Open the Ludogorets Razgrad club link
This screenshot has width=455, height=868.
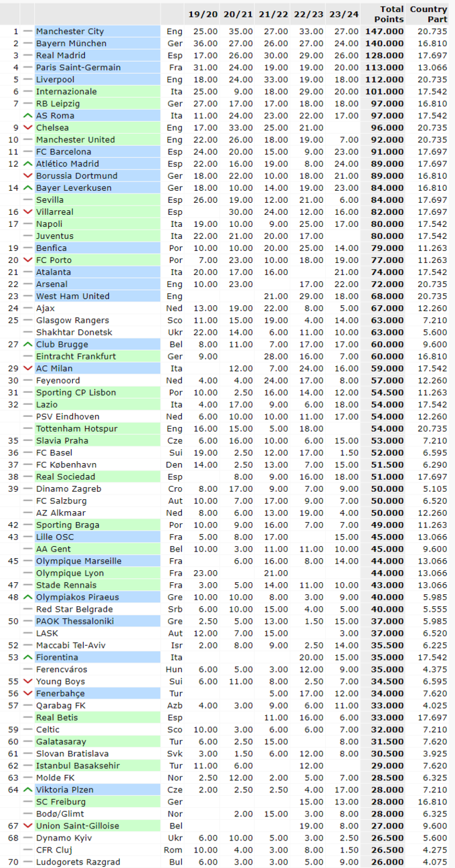click(x=78, y=862)
